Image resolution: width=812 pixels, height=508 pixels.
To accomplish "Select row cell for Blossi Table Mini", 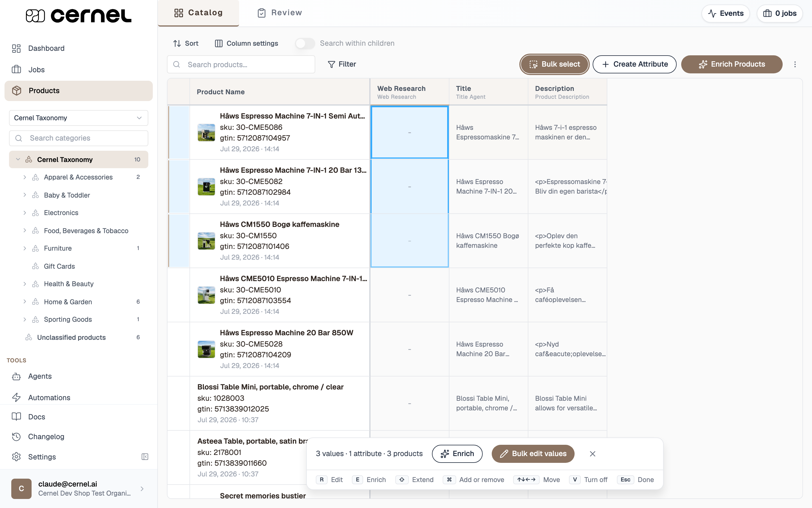I will click(x=179, y=403).
